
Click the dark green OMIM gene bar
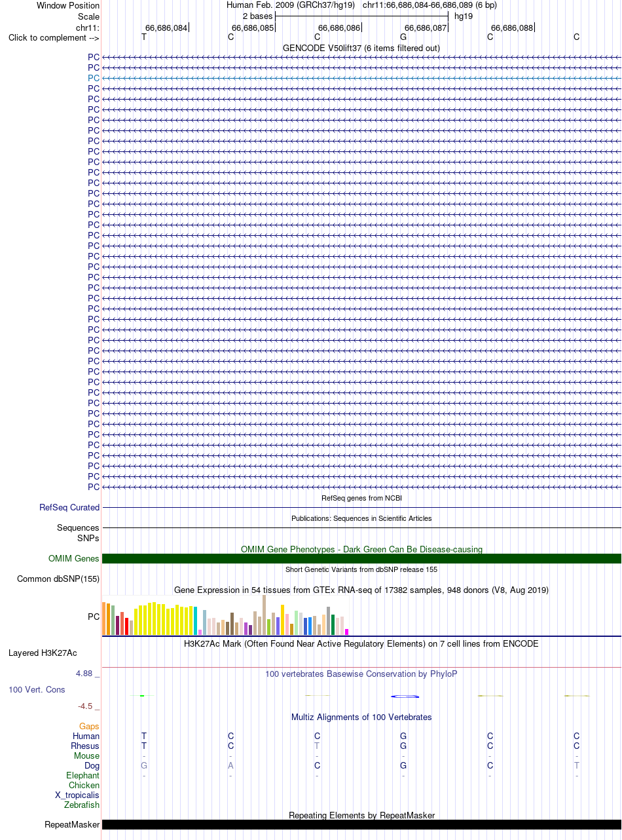(x=361, y=559)
